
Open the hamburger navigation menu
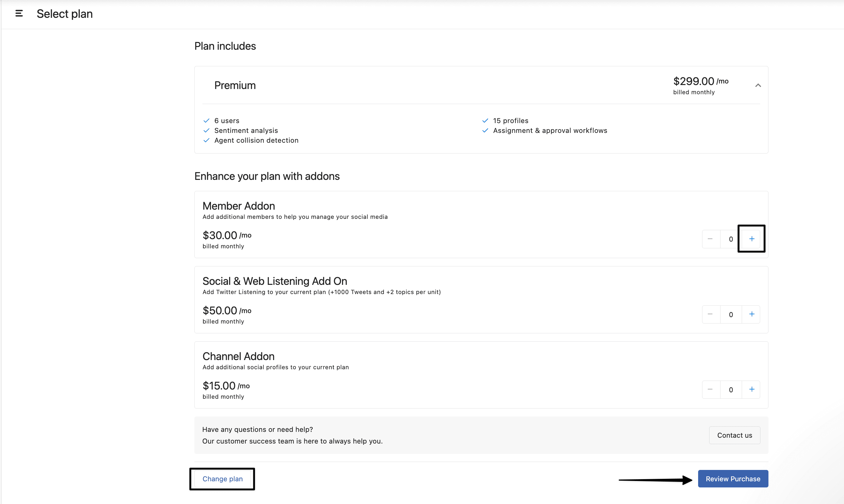[x=19, y=14]
